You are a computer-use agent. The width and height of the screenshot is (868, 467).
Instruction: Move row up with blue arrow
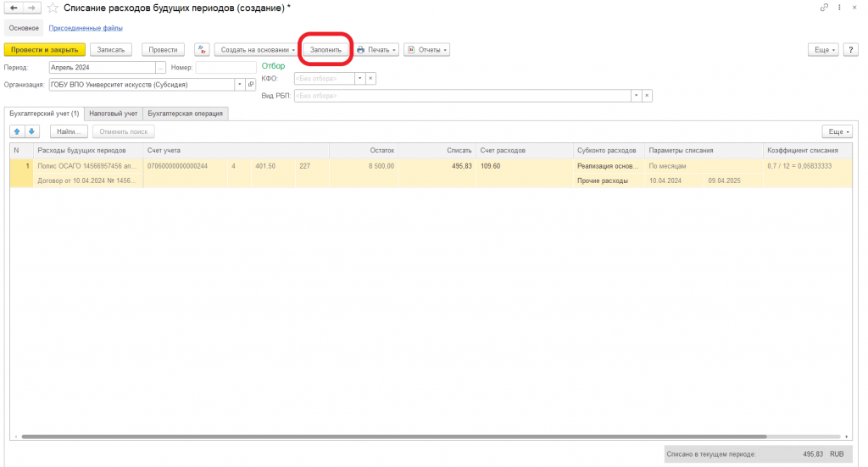click(x=17, y=131)
